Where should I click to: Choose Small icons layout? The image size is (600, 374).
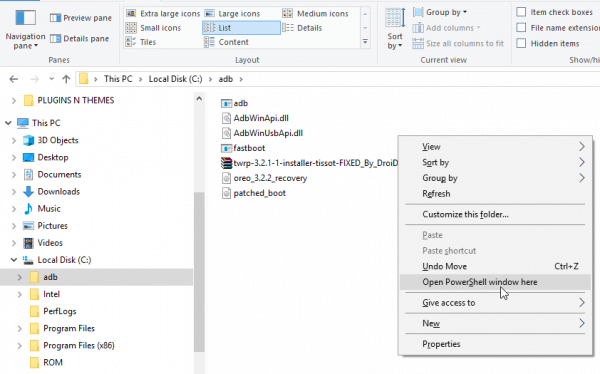tap(153, 28)
